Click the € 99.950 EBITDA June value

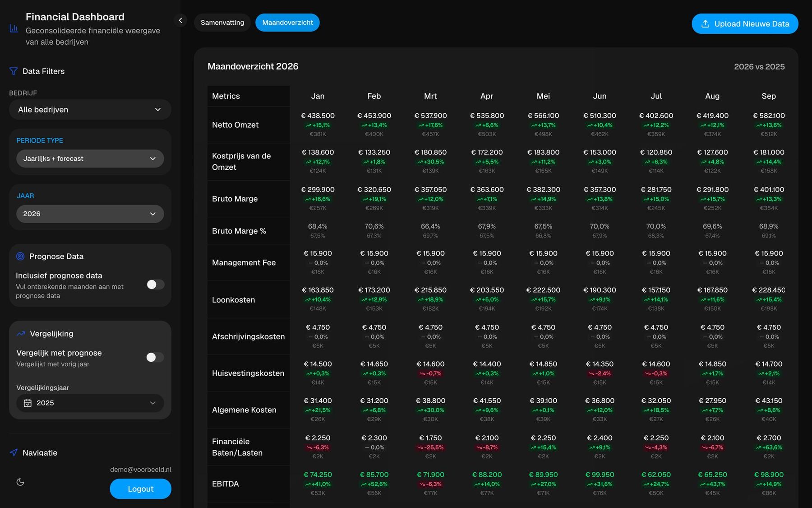point(600,475)
